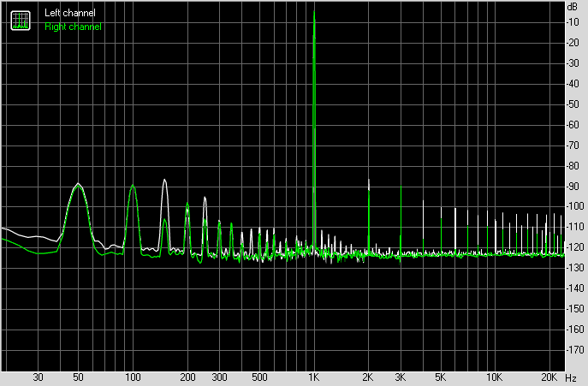
Task: Click the '3K' frequency axis label
Action: [x=400, y=377]
